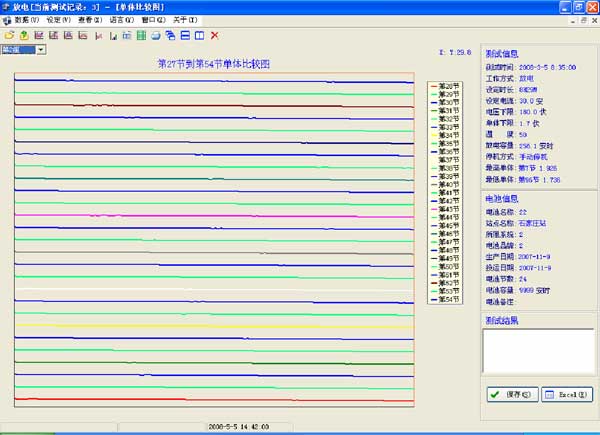Click the 单体下限 value 1.7 伏
Image resolution: width=600 pixels, height=435 pixels.
point(529,123)
